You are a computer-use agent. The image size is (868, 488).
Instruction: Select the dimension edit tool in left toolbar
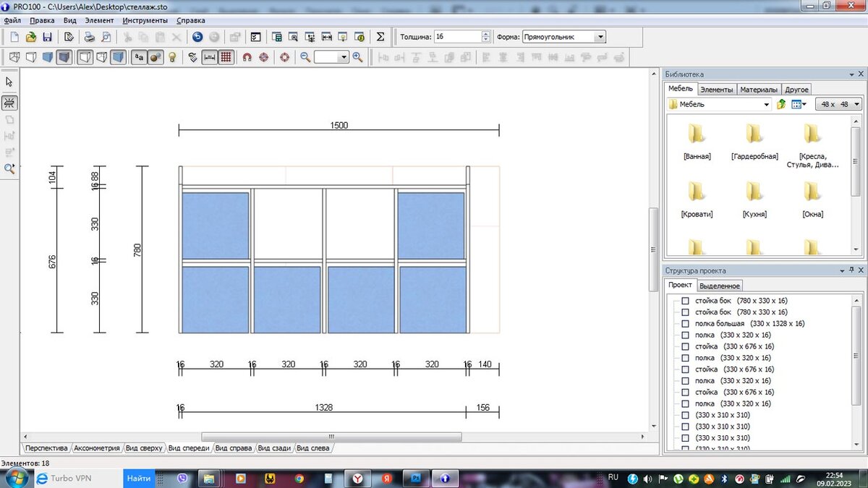9,102
